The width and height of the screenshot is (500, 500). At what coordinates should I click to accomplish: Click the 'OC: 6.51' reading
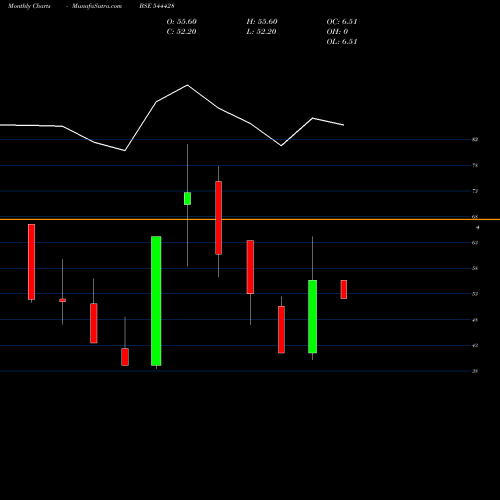click(x=342, y=22)
